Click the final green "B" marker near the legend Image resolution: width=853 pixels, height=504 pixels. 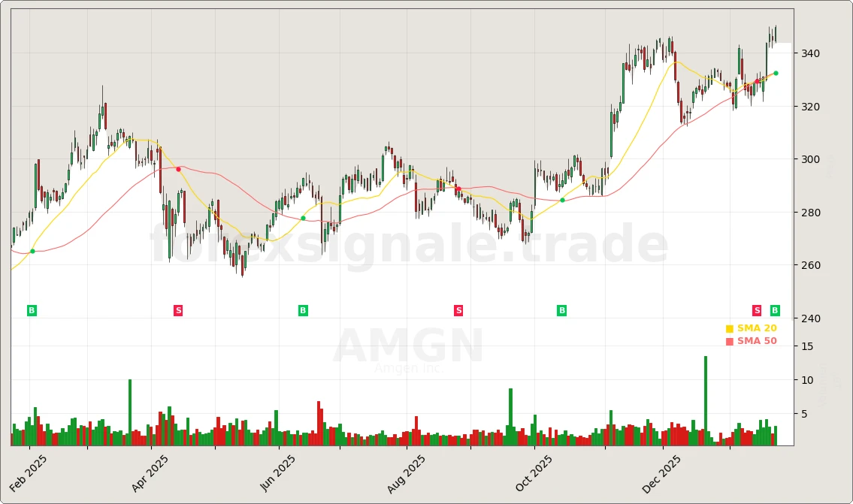(773, 310)
